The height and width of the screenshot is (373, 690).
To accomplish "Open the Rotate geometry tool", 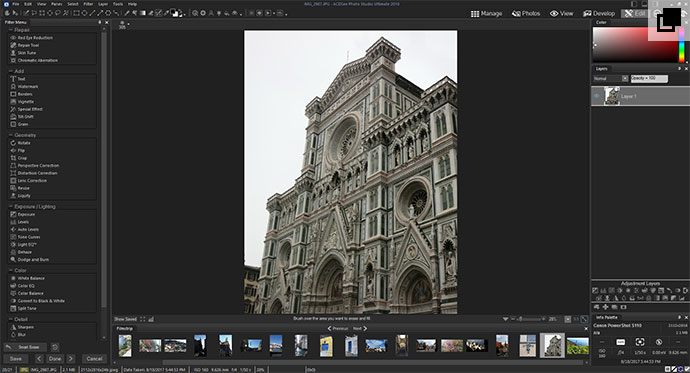I will pos(20,143).
